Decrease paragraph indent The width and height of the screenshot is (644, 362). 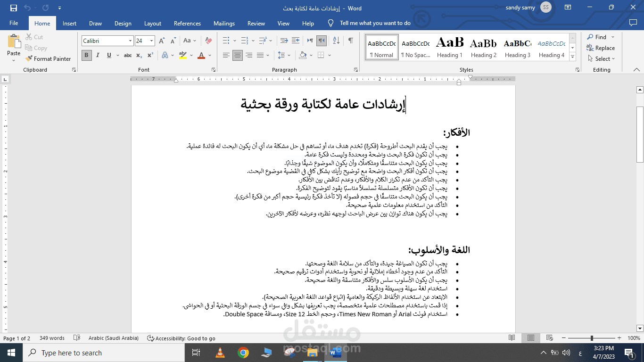[284, 41]
